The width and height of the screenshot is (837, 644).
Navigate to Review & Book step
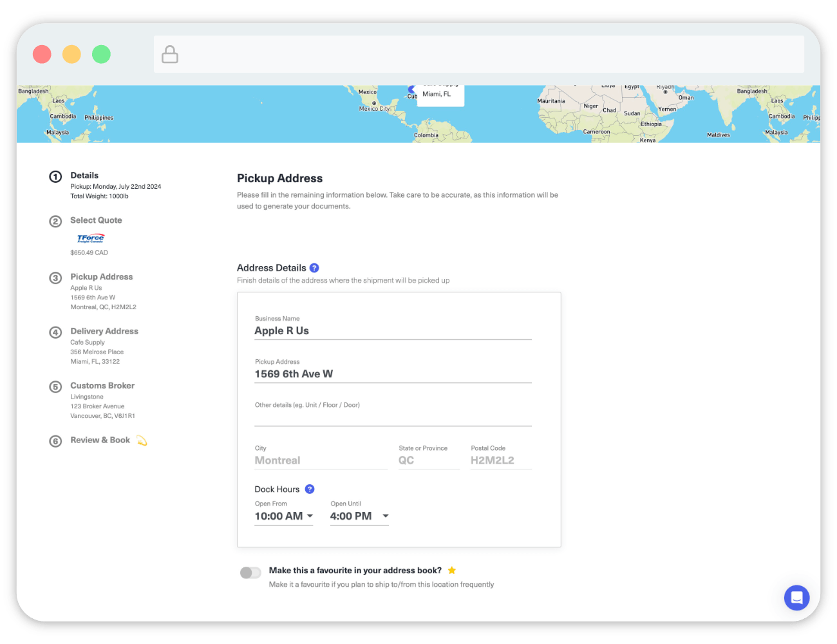(x=100, y=440)
